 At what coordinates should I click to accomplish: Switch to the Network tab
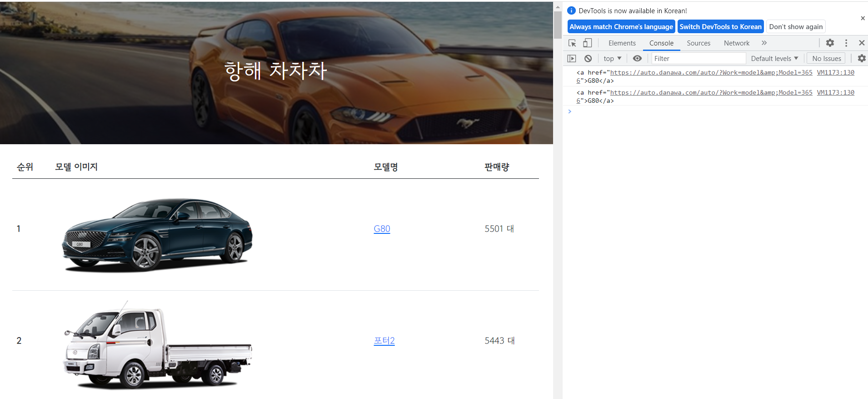pos(737,43)
